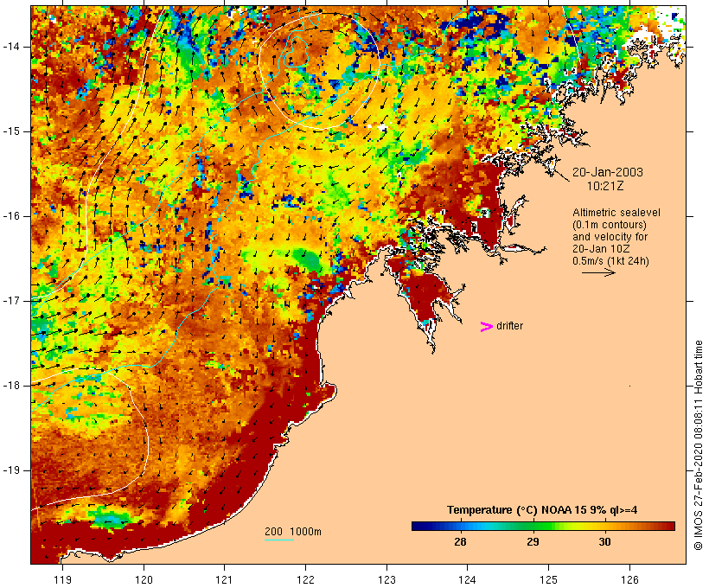
Task: Click the cyan depth contour legend line
Action: click(279, 540)
